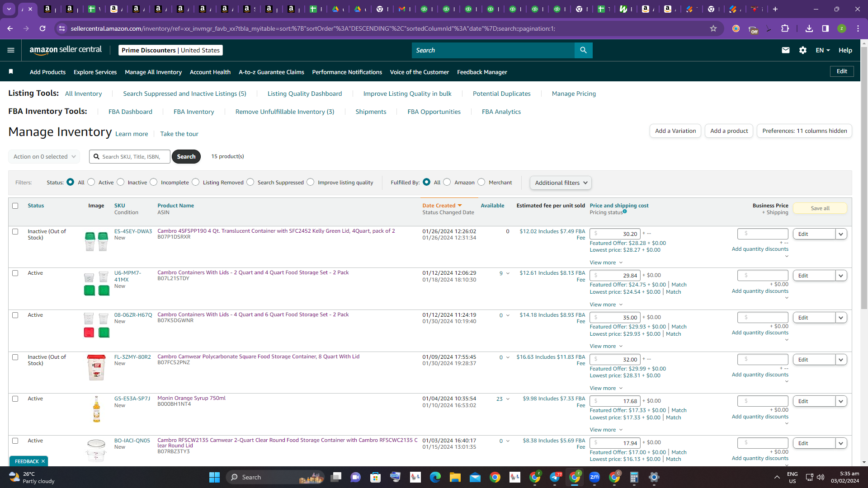The width and height of the screenshot is (868, 488).
Task: Click the price field showing 30.20
Action: [615, 234]
